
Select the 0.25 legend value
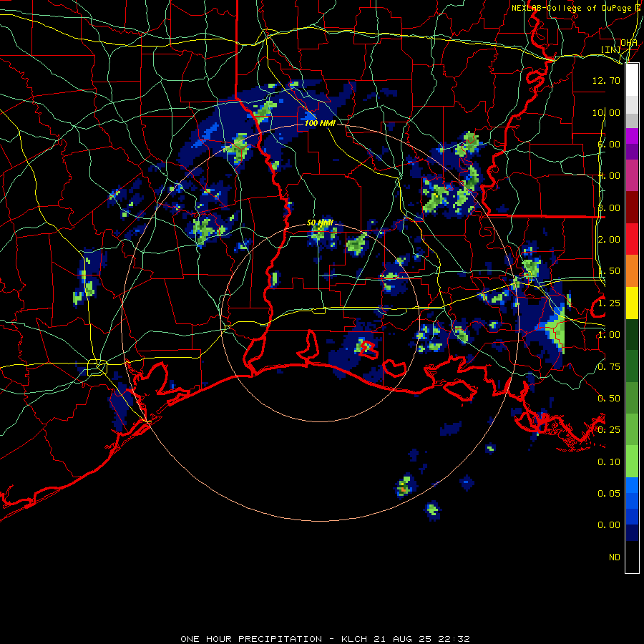pyautogui.click(x=609, y=430)
